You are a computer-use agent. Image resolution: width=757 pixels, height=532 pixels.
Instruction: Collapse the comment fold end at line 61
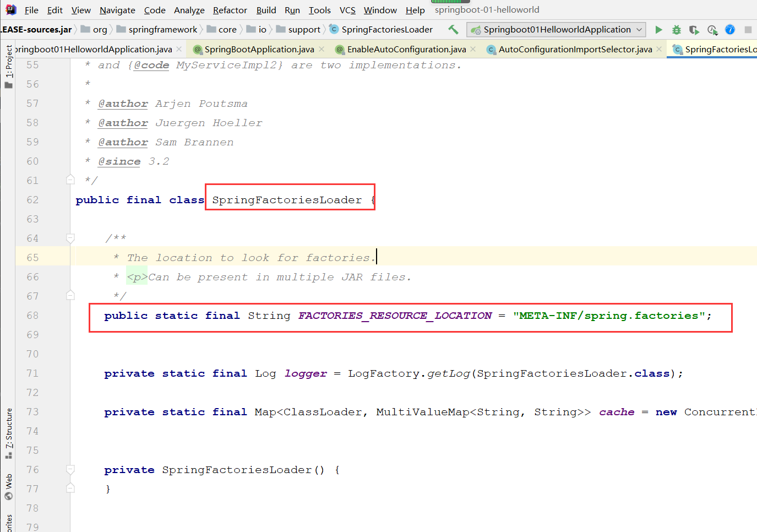70,180
